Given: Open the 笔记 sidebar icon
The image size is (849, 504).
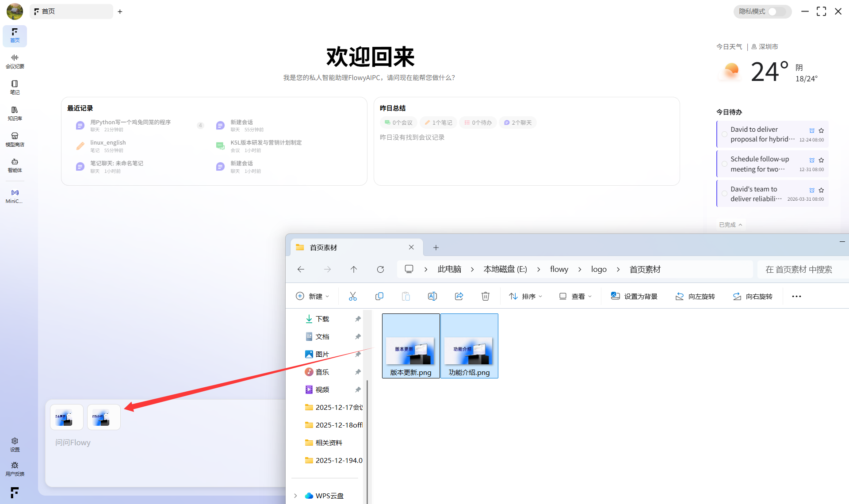Looking at the screenshot, I should (x=15, y=86).
